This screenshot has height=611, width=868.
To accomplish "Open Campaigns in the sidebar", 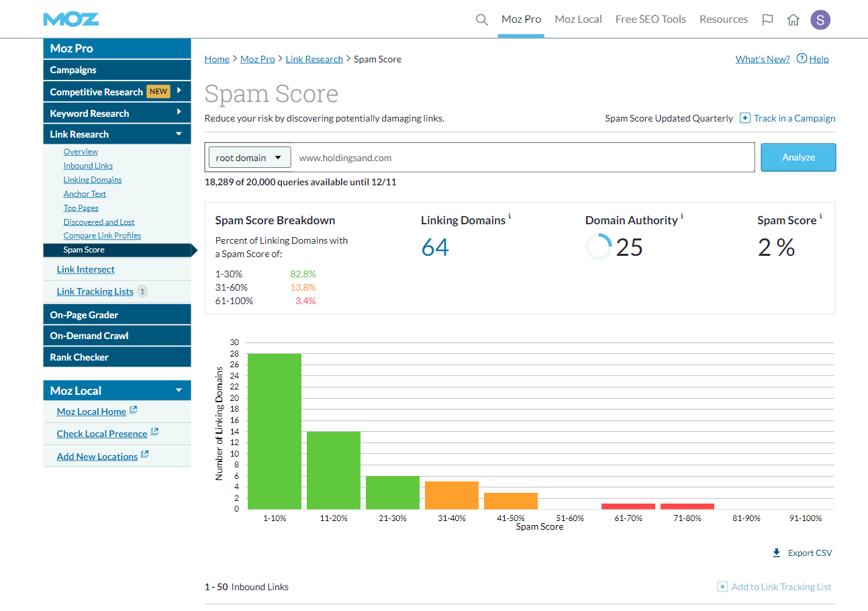I will click(x=117, y=70).
